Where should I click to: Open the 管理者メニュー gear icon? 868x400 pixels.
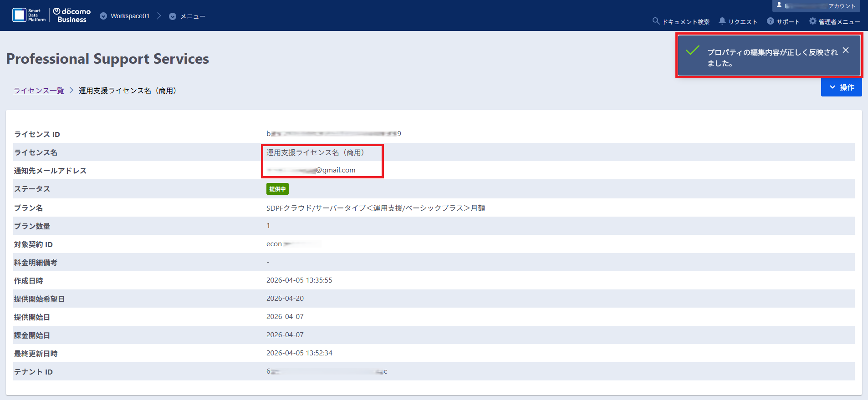pos(812,21)
